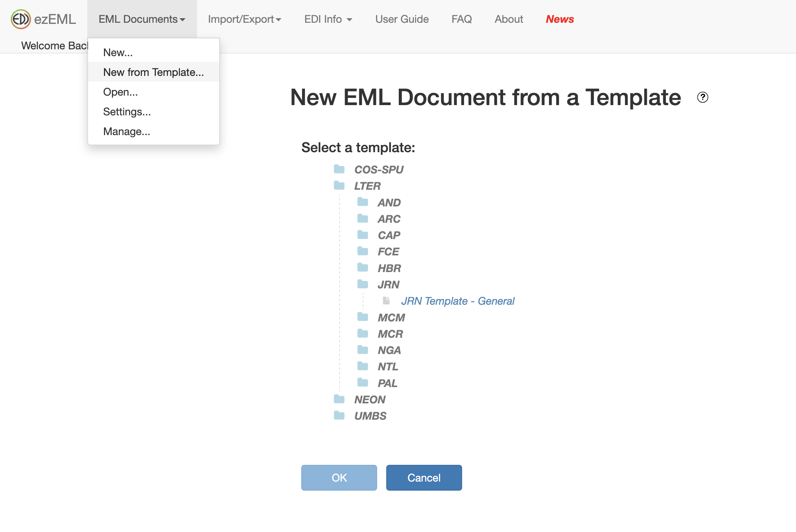Expand the MCR site folder
Image resolution: width=796 pixels, height=532 pixels.
click(390, 334)
